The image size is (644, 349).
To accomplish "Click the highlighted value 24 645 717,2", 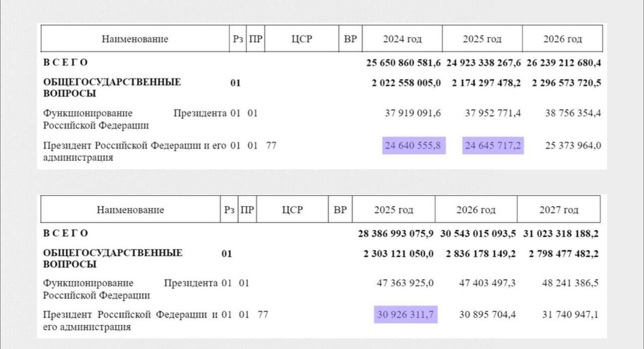I will click(x=493, y=145).
